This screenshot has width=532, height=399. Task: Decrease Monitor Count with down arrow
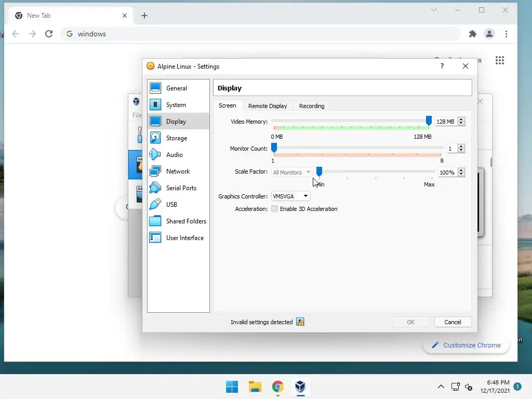coord(461,150)
